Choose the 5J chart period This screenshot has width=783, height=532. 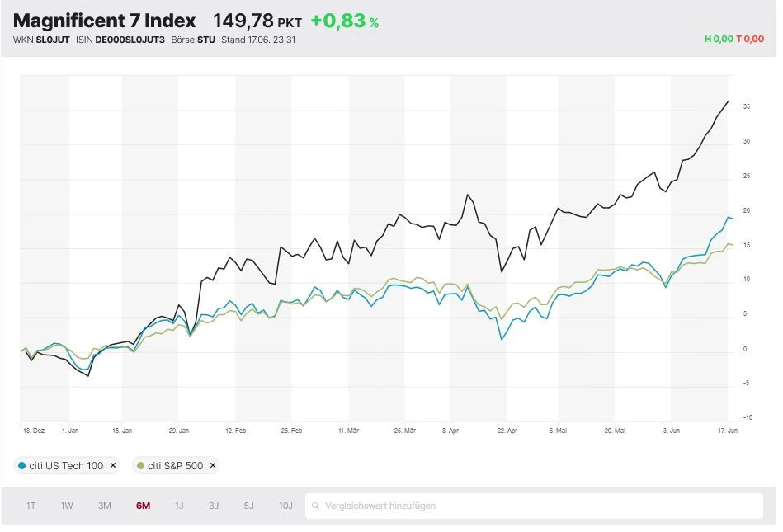pyautogui.click(x=248, y=506)
